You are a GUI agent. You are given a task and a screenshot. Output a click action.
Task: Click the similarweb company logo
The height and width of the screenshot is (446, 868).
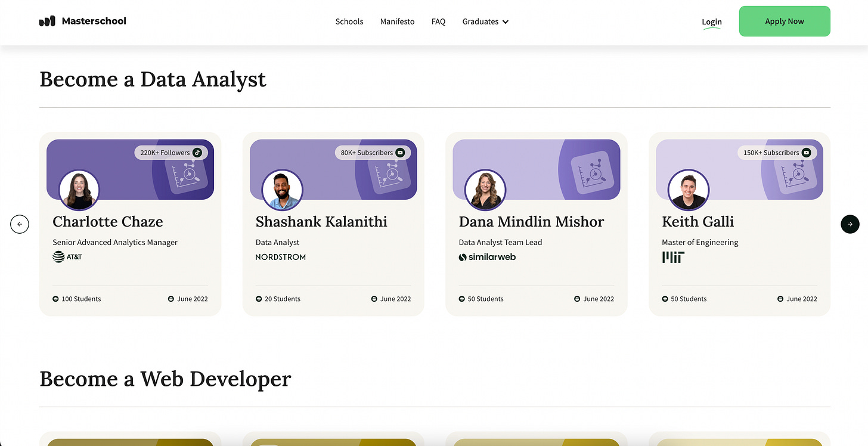[x=487, y=257]
